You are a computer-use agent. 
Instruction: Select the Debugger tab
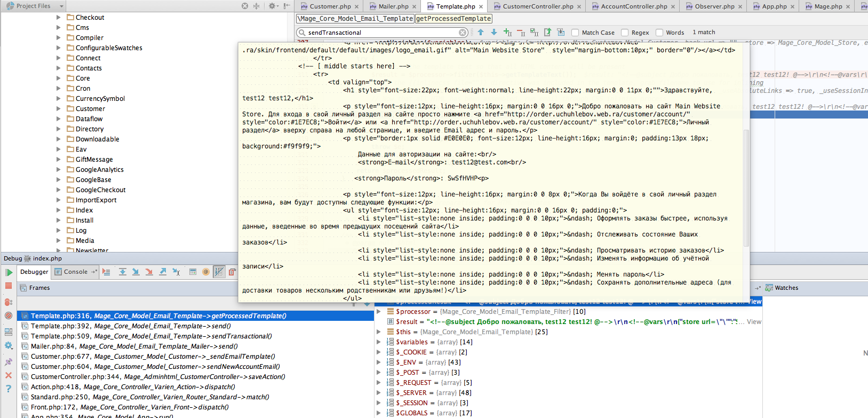point(34,272)
